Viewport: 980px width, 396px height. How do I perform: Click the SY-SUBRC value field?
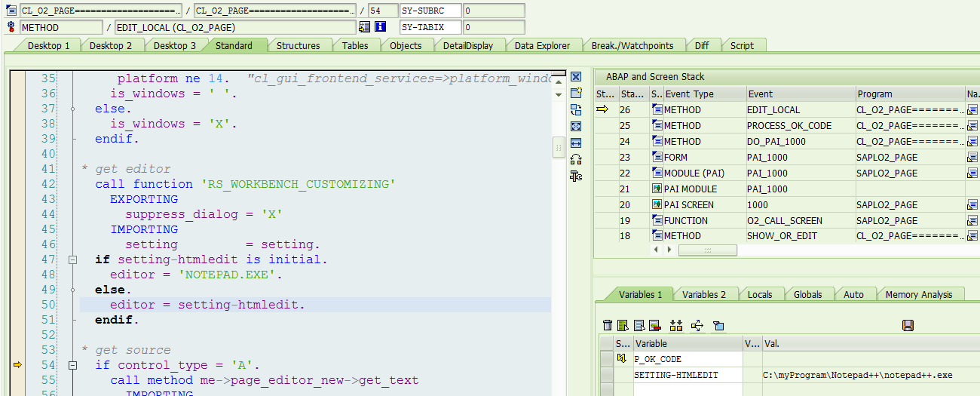(x=494, y=11)
